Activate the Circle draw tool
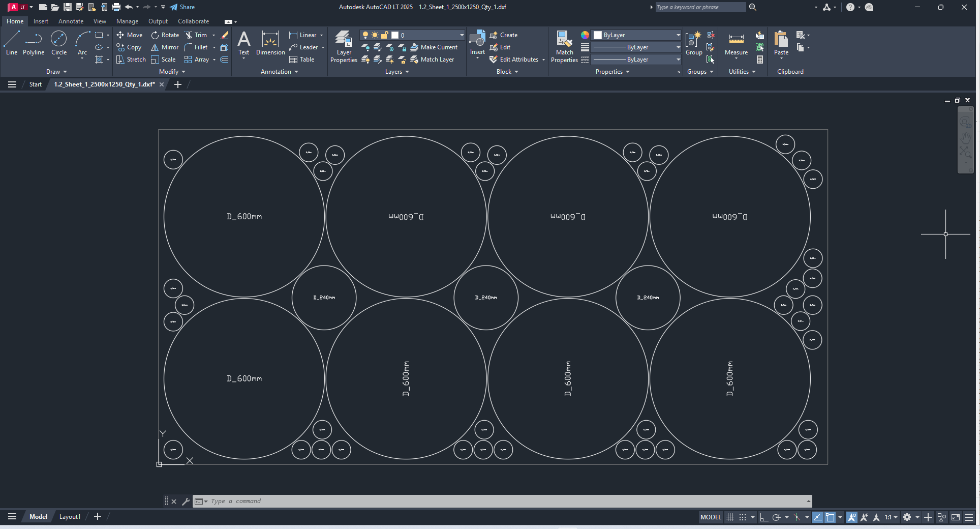980x529 pixels. (59, 43)
